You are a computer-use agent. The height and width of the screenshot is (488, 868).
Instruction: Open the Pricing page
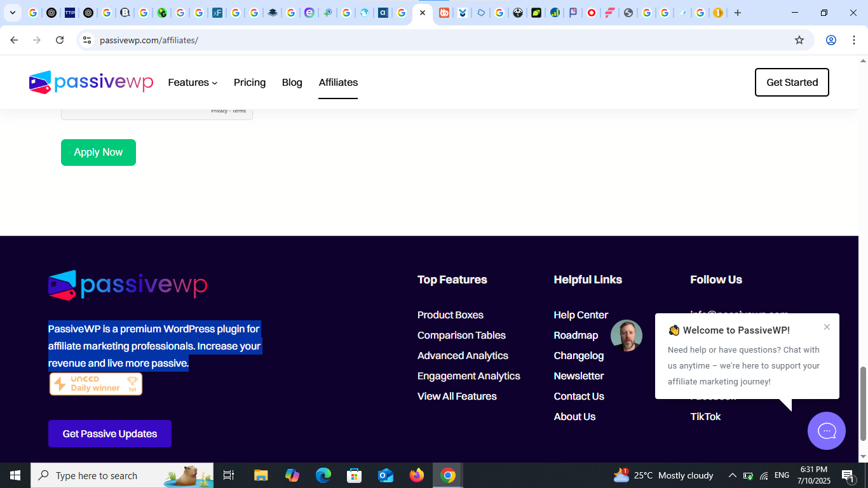pyautogui.click(x=250, y=83)
